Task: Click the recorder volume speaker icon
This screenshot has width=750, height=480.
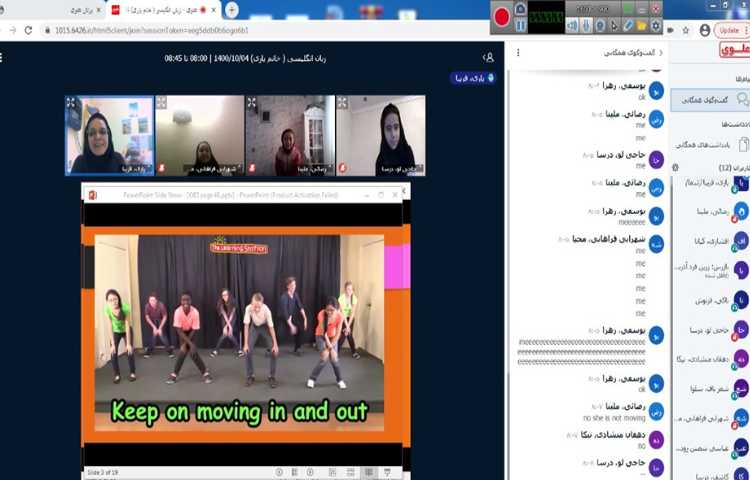Action: coord(572,25)
